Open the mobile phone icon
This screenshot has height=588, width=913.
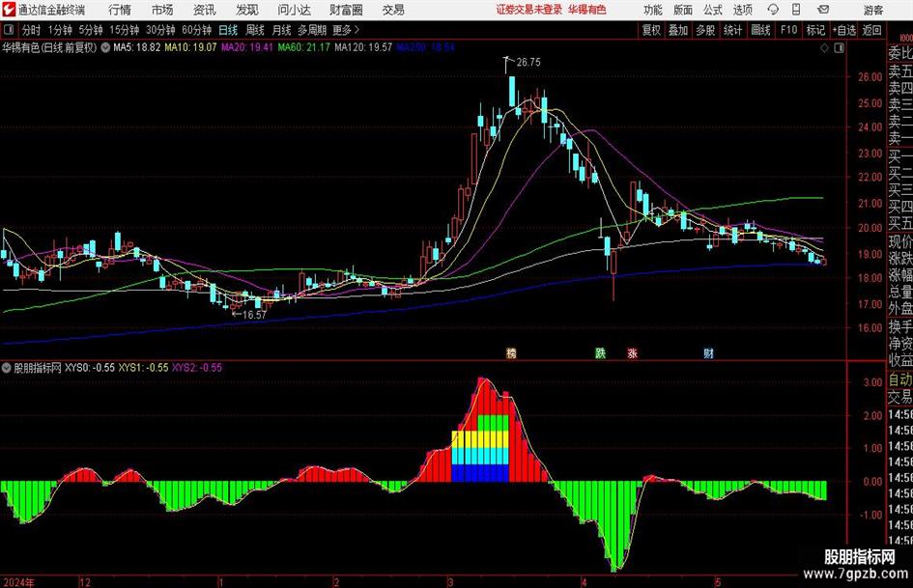tap(796, 10)
